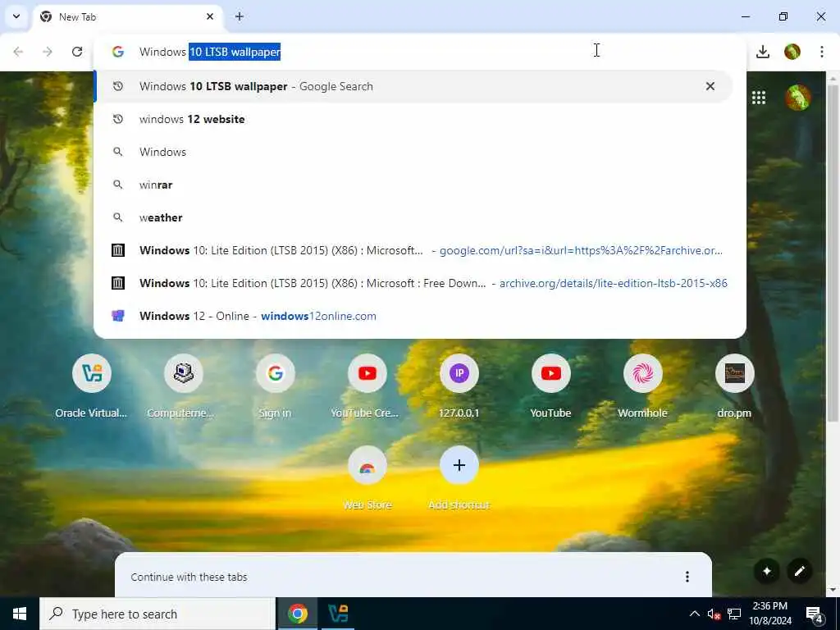Open the Chrome profile avatar in toolbar
The image size is (840, 630).
point(792,52)
